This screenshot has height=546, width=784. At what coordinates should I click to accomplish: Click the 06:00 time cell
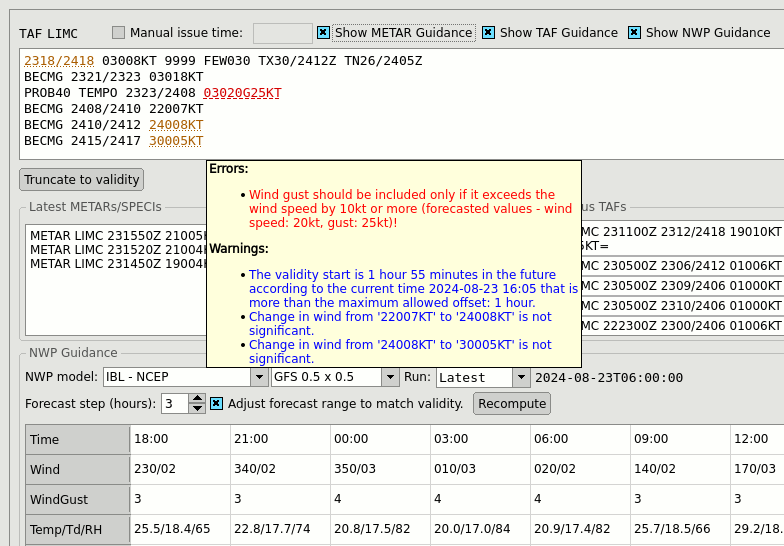(x=580, y=439)
